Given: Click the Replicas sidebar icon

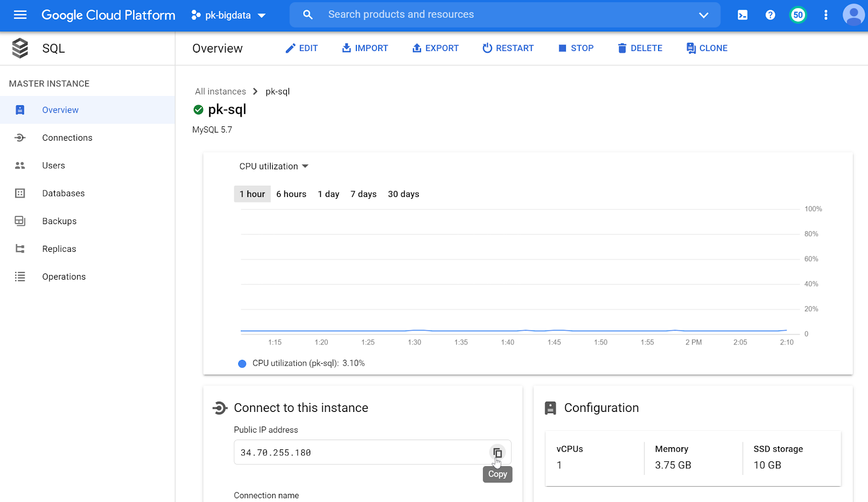Looking at the screenshot, I should click(x=20, y=249).
